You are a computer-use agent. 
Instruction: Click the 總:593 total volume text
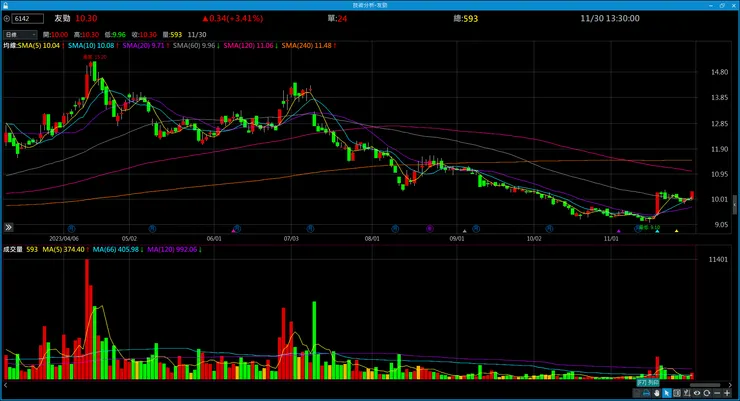465,19
